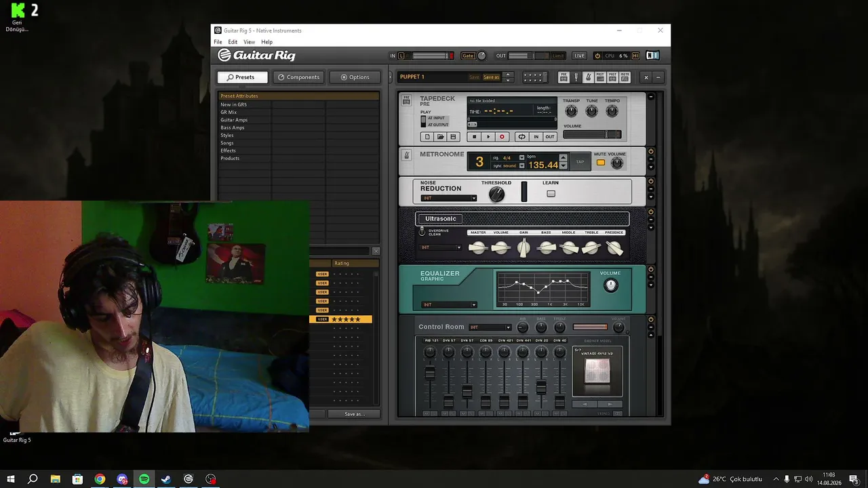868x488 pixels.
Task: Open the File menu
Action: point(218,42)
